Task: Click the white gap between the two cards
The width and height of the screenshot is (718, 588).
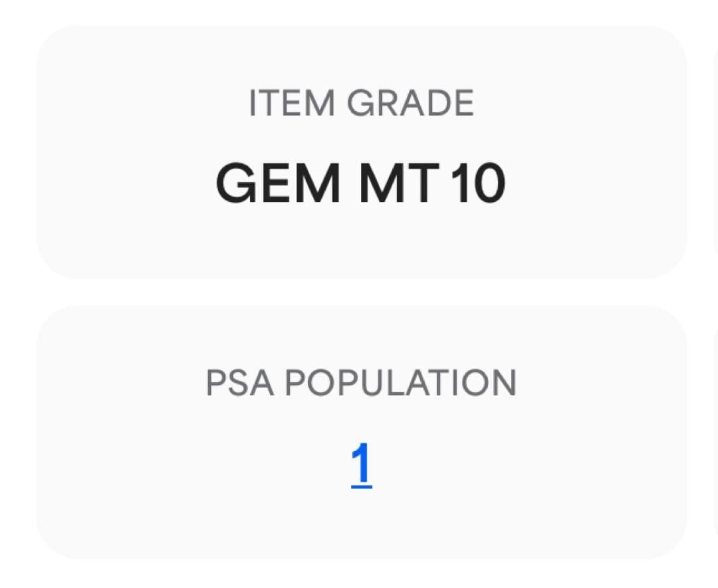Action: coord(361,292)
